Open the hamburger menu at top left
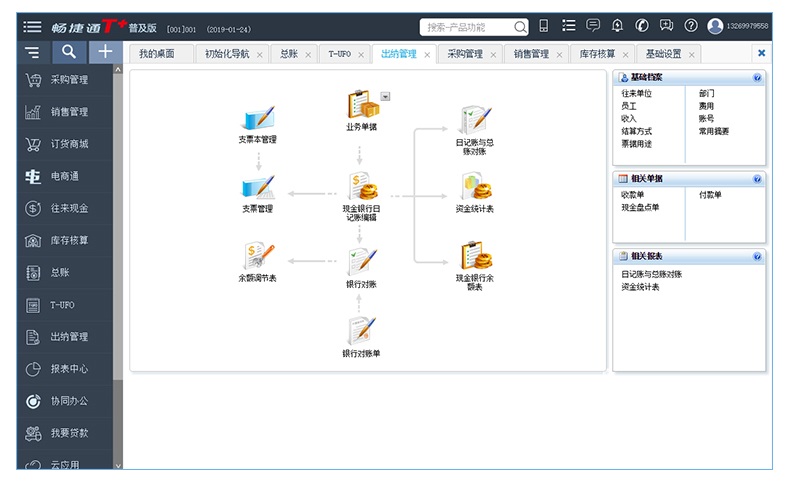 click(x=33, y=26)
